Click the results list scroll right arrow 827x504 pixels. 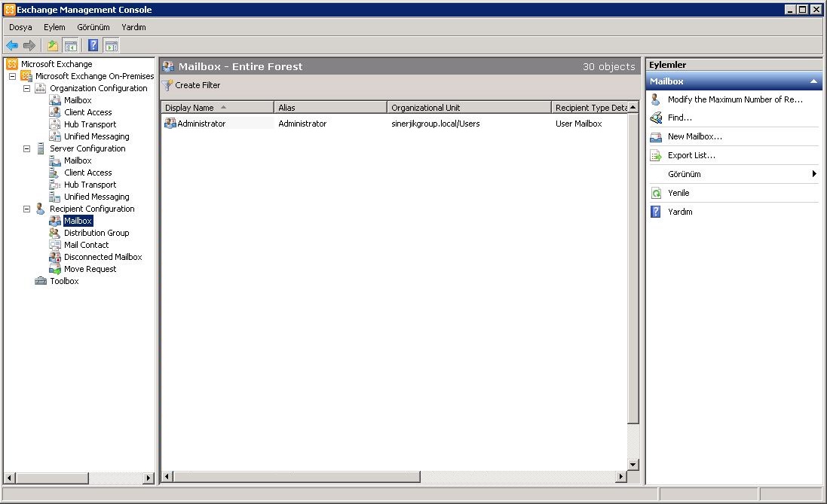pyautogui.click(x=621, y=477)
